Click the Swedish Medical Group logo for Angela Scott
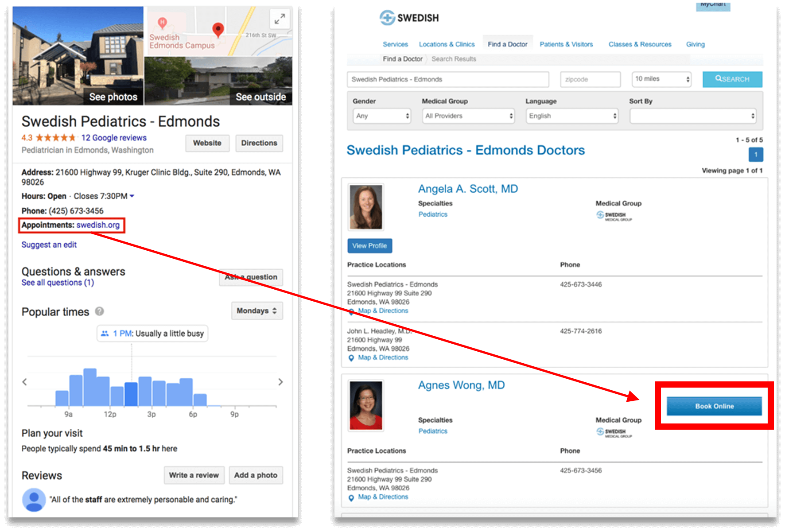Image resolution: width=785 pixels, height=532 pixels. pyautogui.click(x=614, y=216)
